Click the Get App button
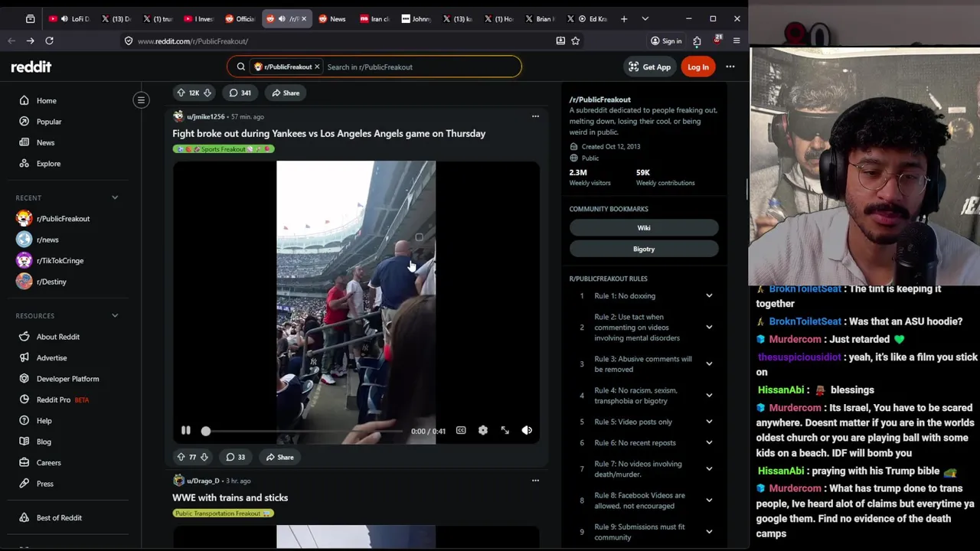 pyautogui.click(x=649, y=67)
